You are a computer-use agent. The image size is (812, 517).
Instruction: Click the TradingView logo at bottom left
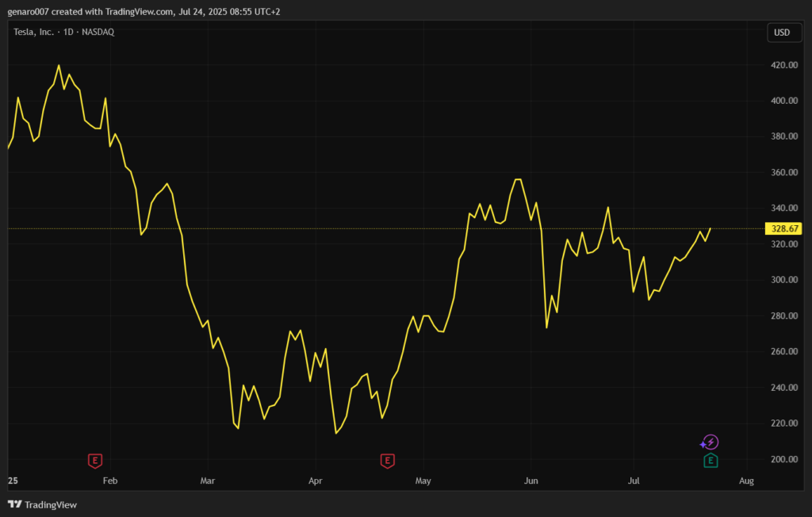pyautogui.click(x=42, y=505)
